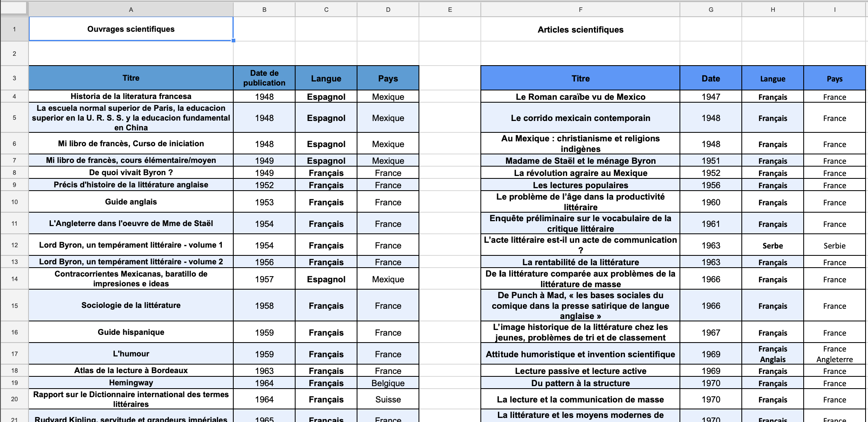Select column A header
The image size is (868, 422).
click(131, 9)
